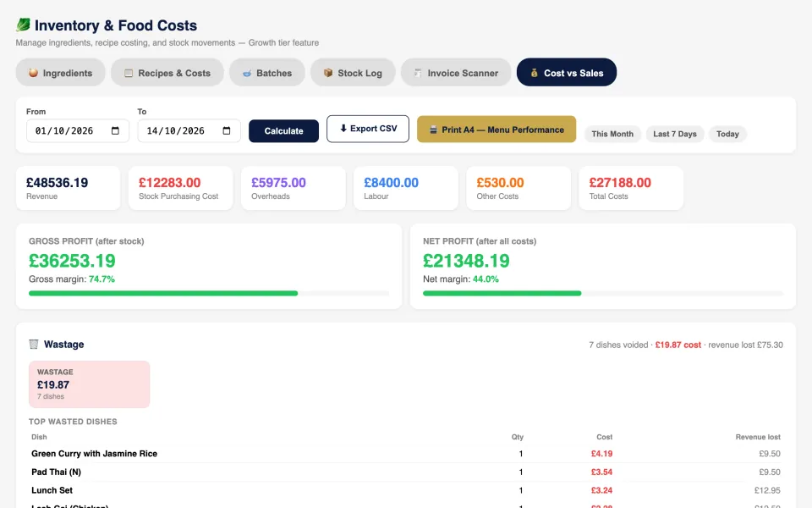The image size is (812, 508).
Task: Open the From date calendar picker icon
Action: point(116,130)
